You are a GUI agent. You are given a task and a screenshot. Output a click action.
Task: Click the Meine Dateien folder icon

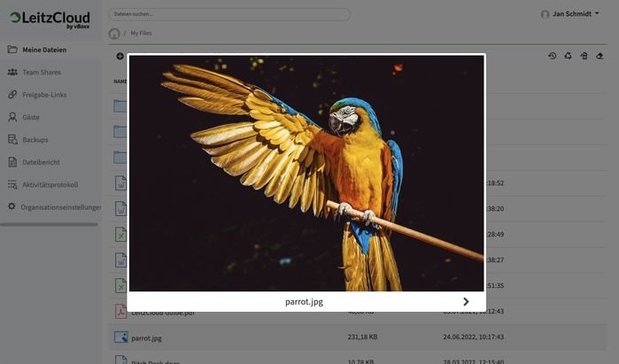[12, 50]
